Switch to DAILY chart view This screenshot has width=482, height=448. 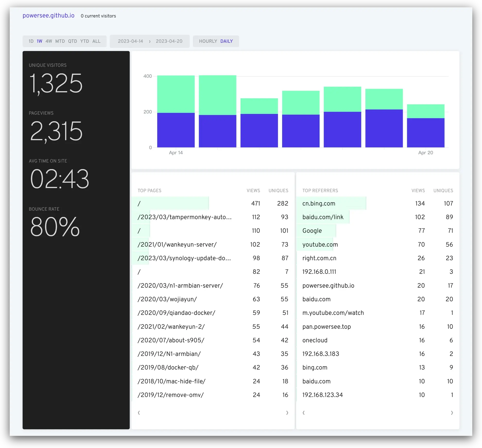[226, 41]
